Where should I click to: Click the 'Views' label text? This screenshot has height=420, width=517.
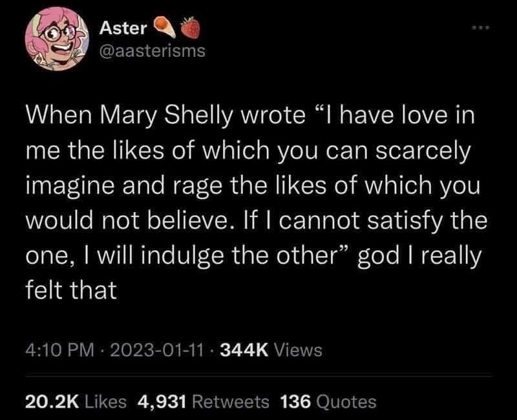(x=298, y=350)
